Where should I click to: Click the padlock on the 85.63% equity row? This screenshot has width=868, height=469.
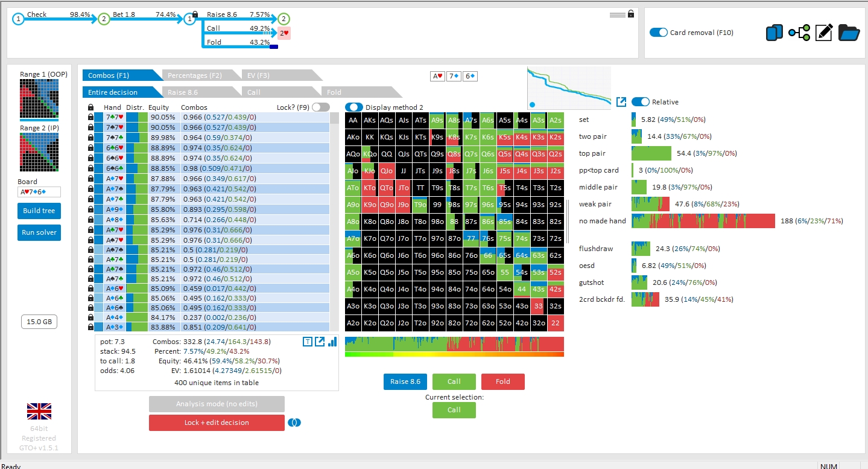coord(90,219)
